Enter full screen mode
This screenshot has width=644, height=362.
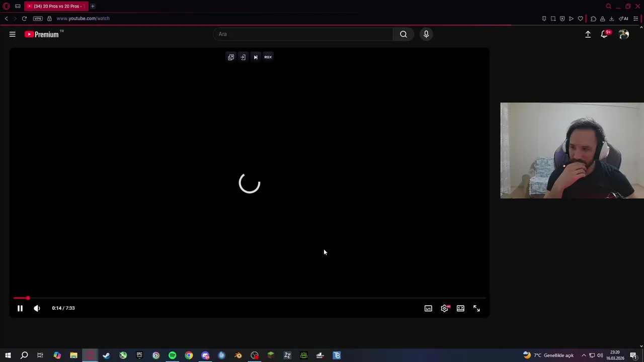tap(476, 308)
